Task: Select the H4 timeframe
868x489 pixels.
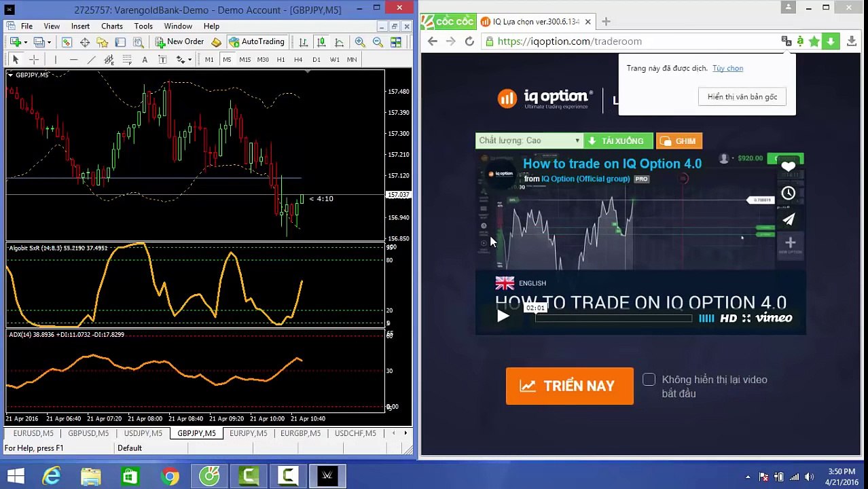Action: click(x=298, y=60)
